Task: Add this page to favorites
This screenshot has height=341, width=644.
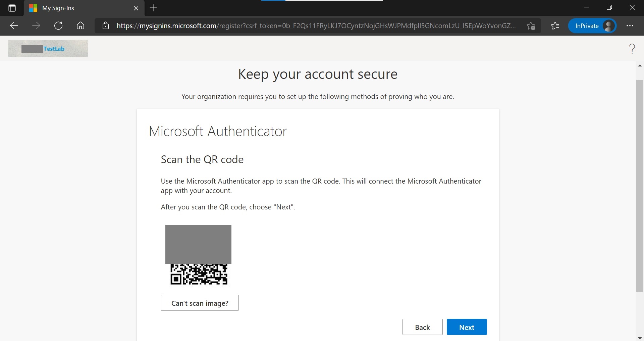Action: [531, 26]
